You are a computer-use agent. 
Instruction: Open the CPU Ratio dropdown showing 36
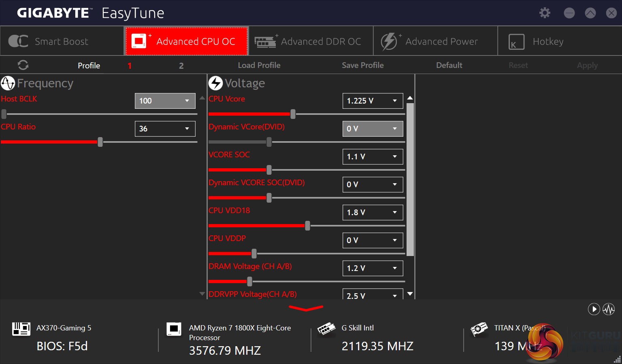[165, 129]
